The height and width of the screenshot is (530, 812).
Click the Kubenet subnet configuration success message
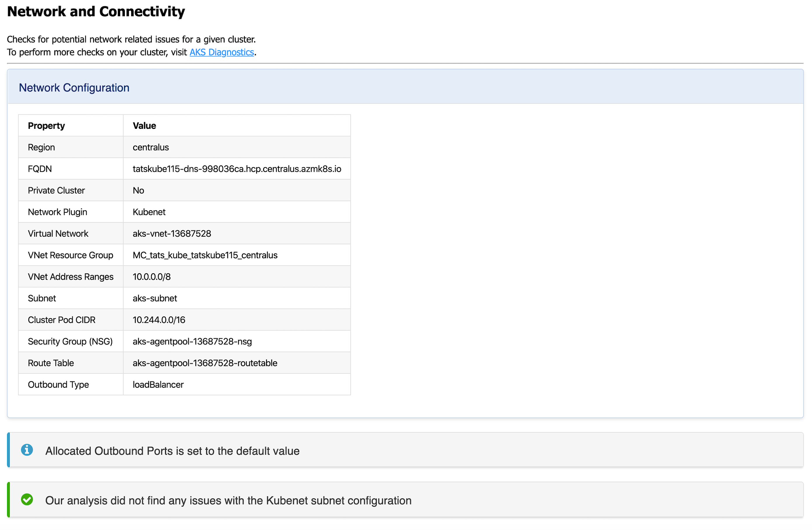228,500
